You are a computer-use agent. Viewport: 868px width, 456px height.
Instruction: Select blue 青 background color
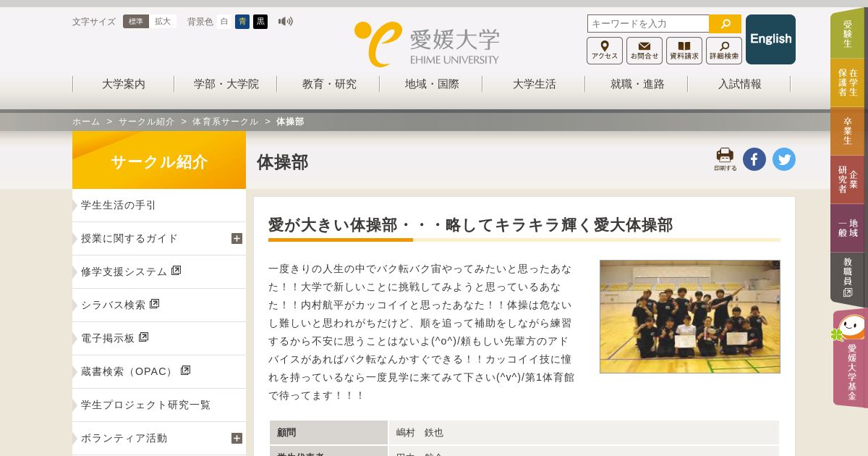tap(242, 22)
